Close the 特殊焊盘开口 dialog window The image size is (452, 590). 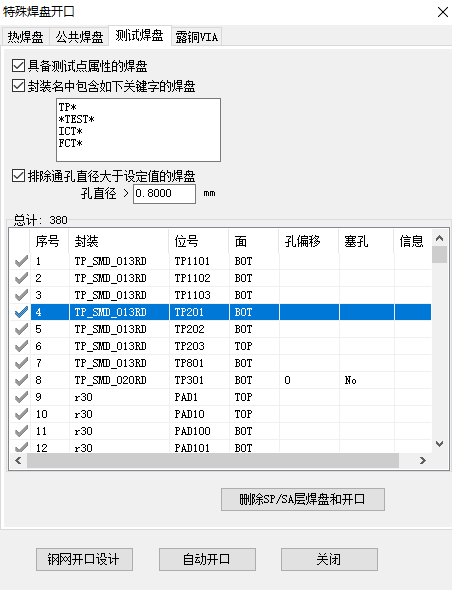pos(443,12)
